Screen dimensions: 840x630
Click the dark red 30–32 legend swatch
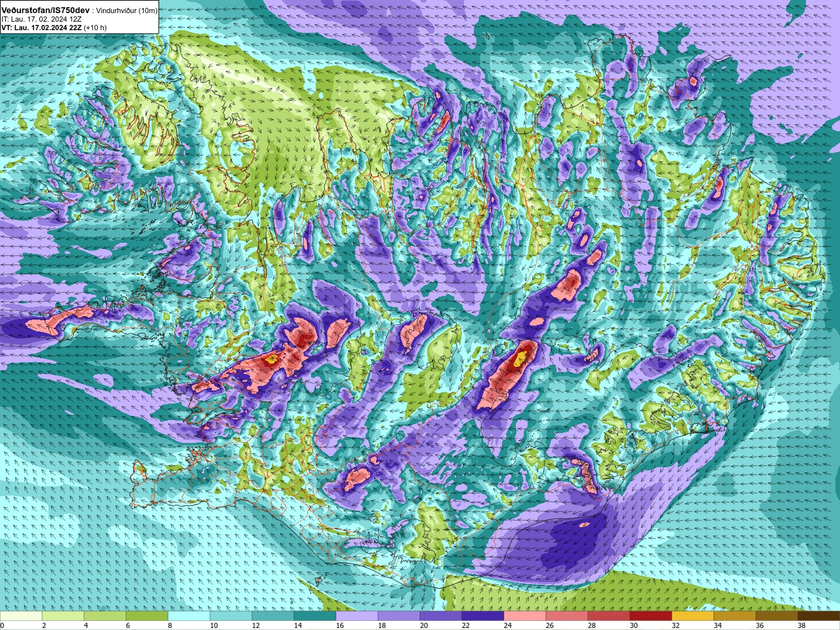[651, 617]
